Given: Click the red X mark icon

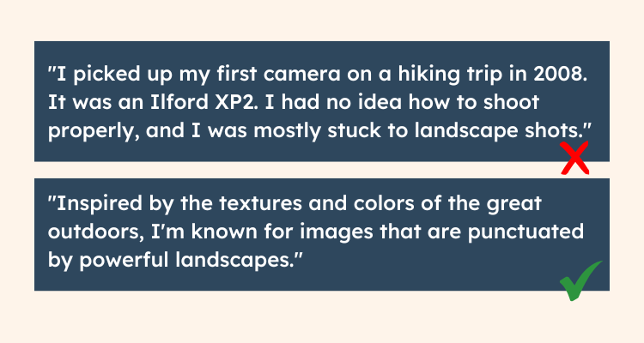Looking at the screenshot, I should 575,158.
